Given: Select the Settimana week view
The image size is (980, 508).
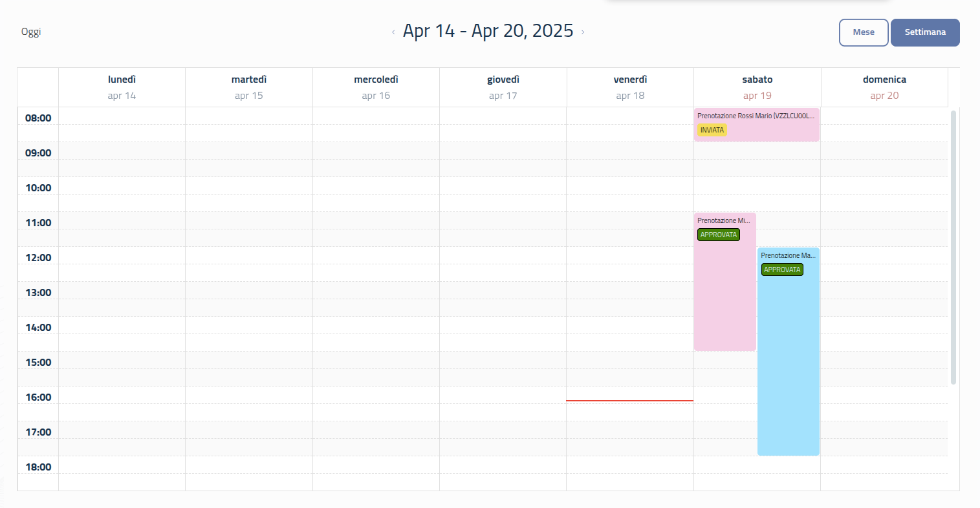Looking at the screenshot, I should click(x=924, y=32).
